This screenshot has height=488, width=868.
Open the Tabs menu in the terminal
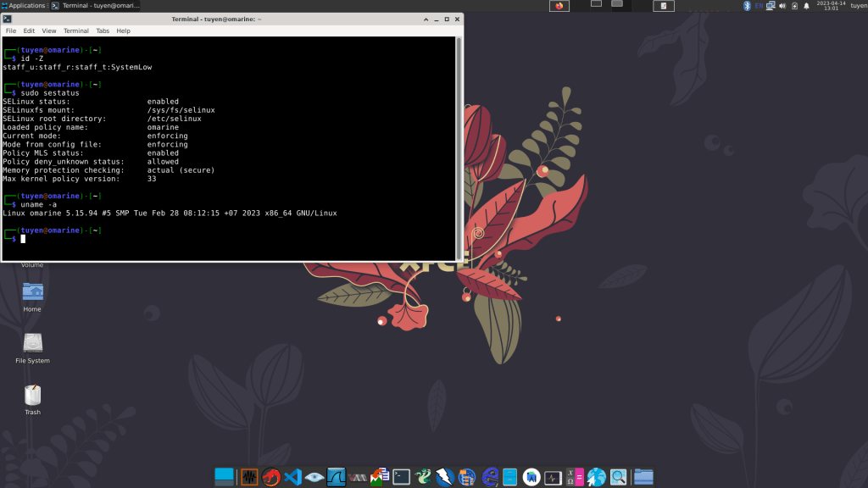pos(103,30)
